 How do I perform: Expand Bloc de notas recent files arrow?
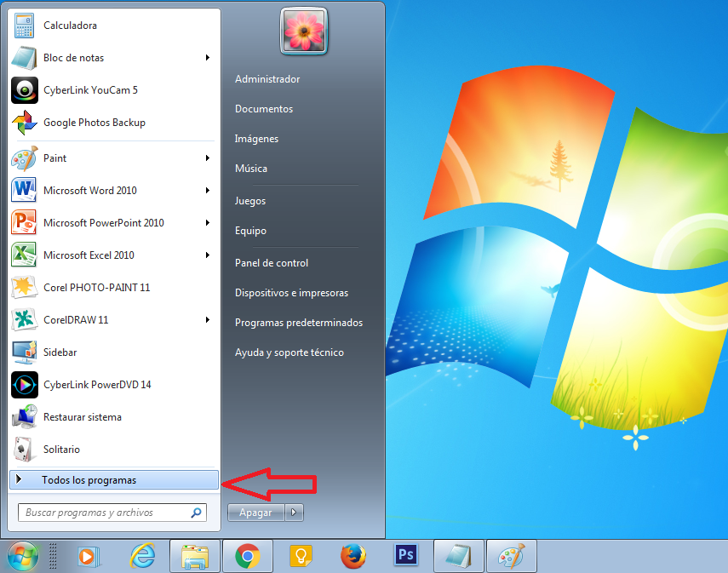[x=208, y=58]
